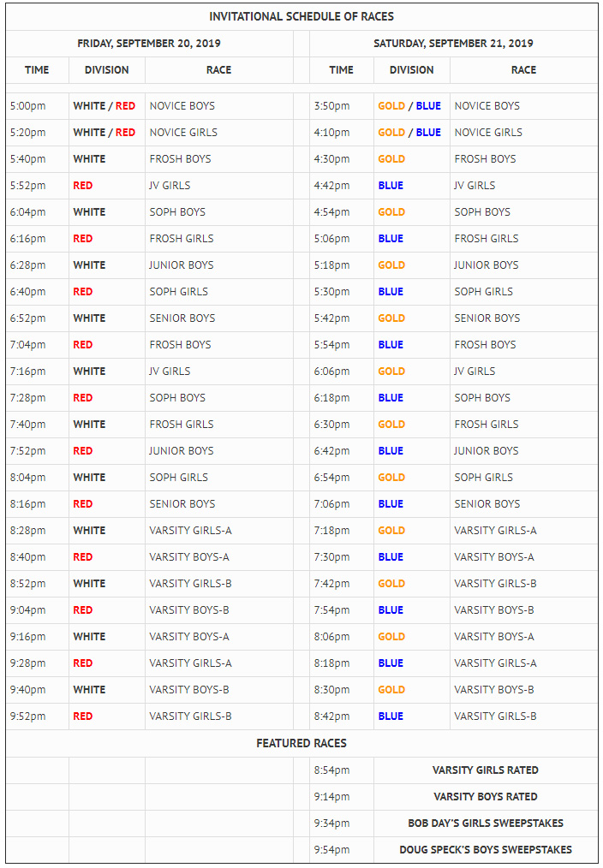Select BLUE division at 7:54pm
Viewport: 603px width, 868px height.
coord(391,610)
